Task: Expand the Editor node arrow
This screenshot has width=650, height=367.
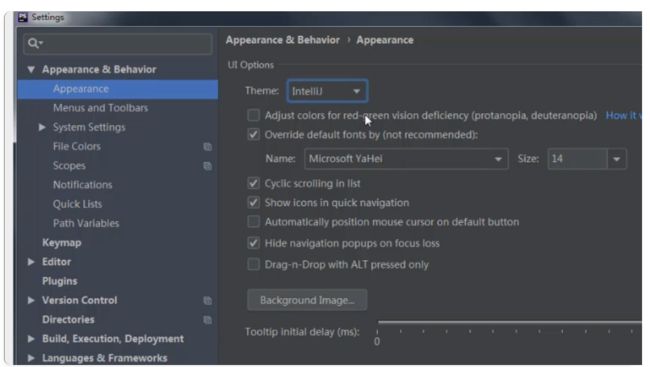Action: pos(31,262)
